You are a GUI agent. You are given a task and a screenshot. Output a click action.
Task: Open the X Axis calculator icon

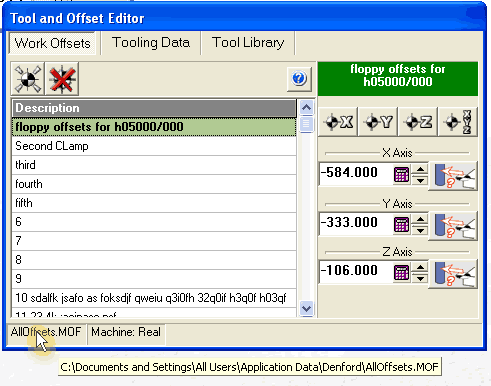point(401,174)
